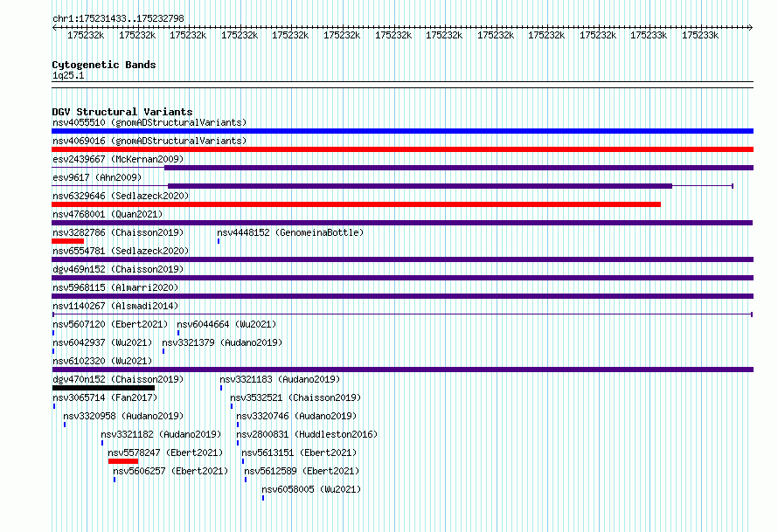778x532 pixels.
Task: Click the blue tick under nsv6058005
Action: [x=263, y=498]
